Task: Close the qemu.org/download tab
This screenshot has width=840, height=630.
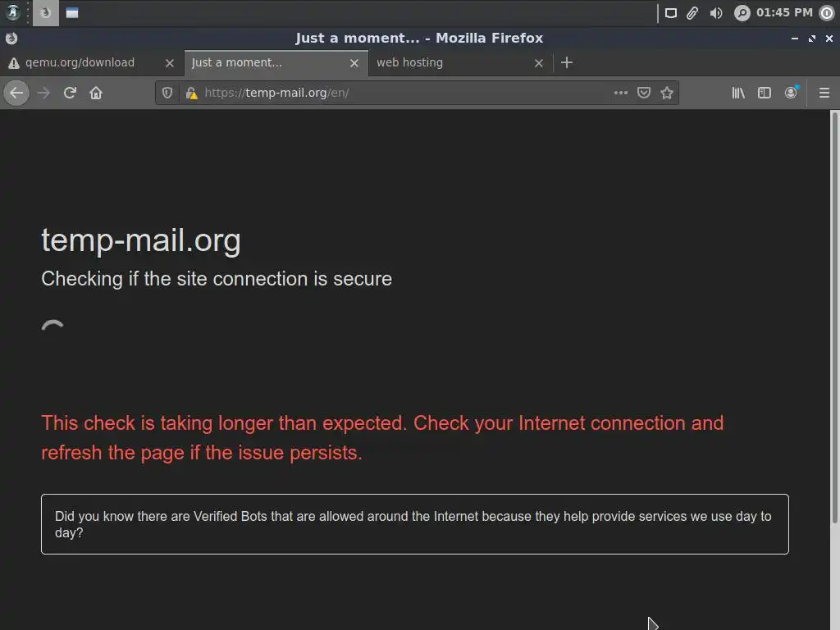Action: pyautogui.click(x=169, y=63)
